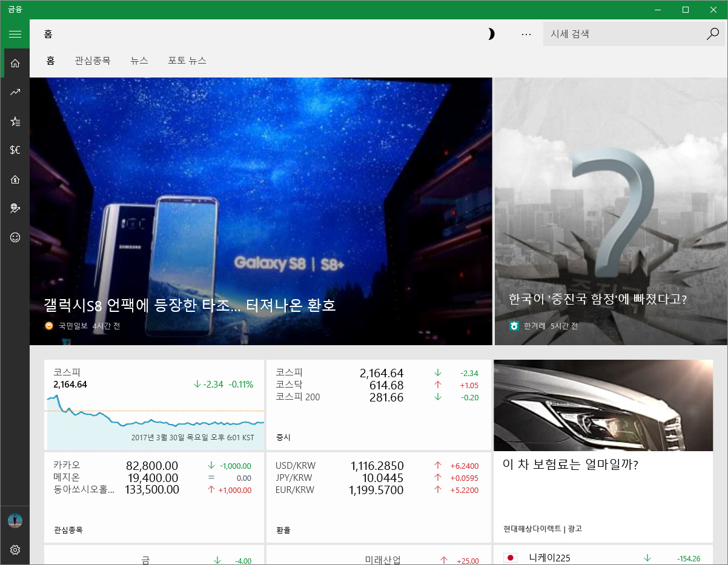Select the JPY/KRW exchange rate row

pos(379,478)
